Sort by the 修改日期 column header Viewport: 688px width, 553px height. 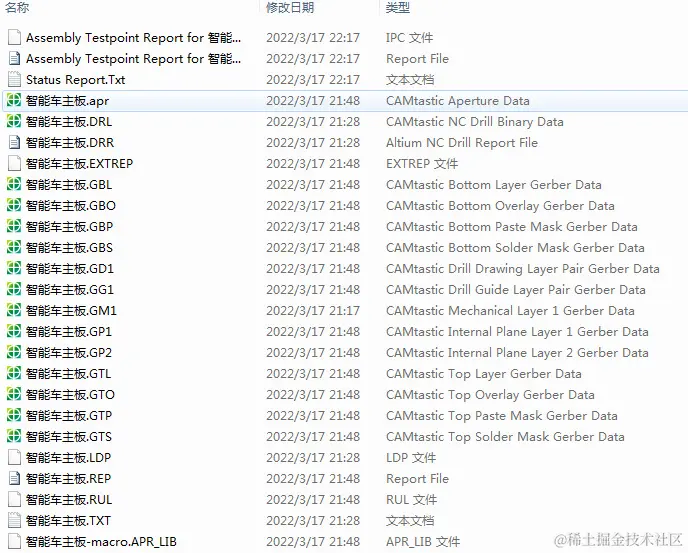coord(290,7)
